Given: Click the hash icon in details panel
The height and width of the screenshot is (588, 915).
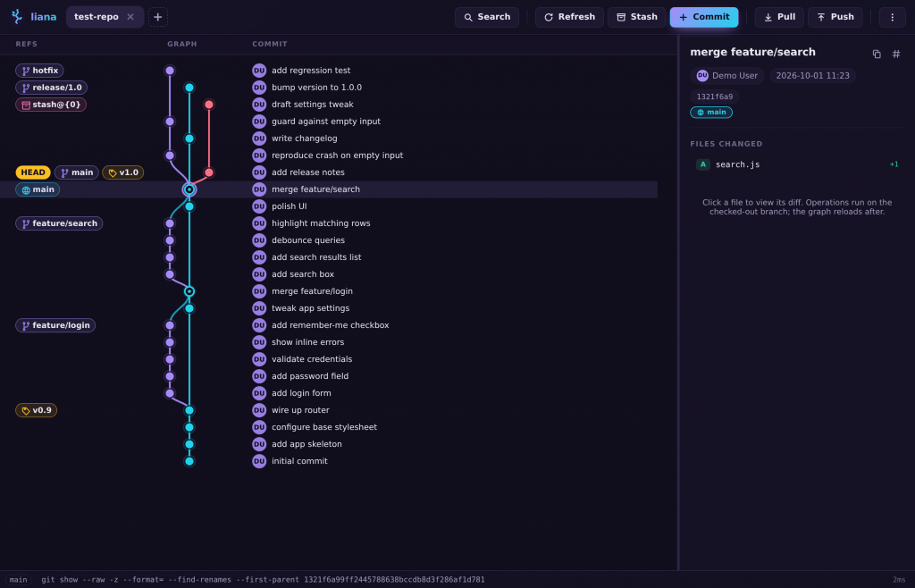Looking at the screenshot, I should 896,55.
